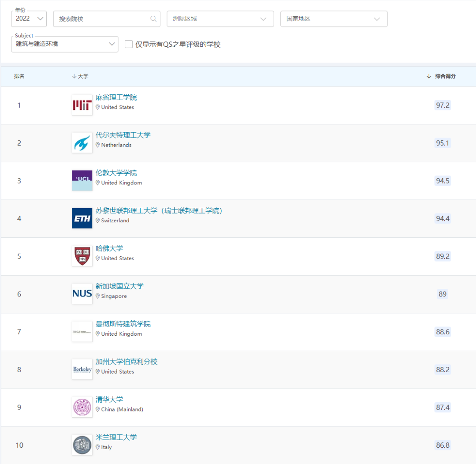The width and height of the screenshot is (476, 464).
Task: Open the 新加坡国立大学 link
Action: click(x=119, y=286)
